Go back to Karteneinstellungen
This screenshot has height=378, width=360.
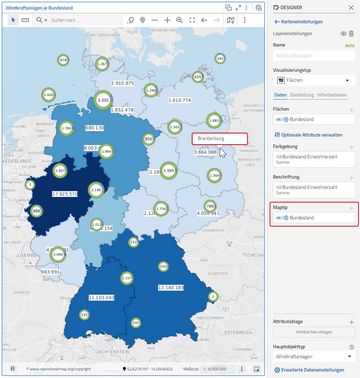[298, 22]
